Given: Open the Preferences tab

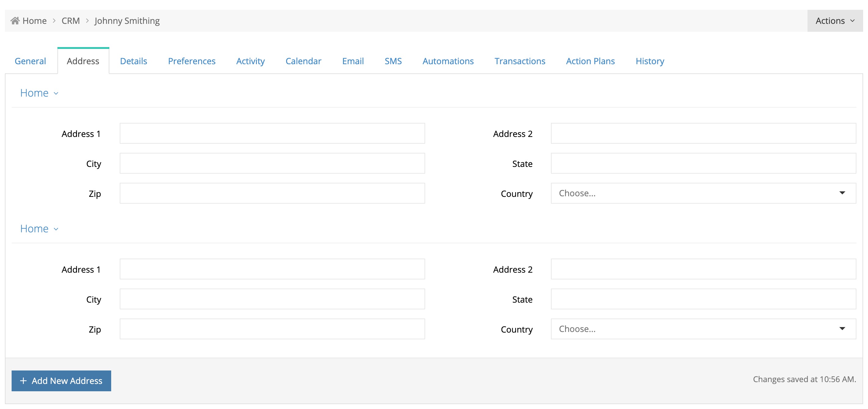Looking at the screenshot, I should point(191,61).
